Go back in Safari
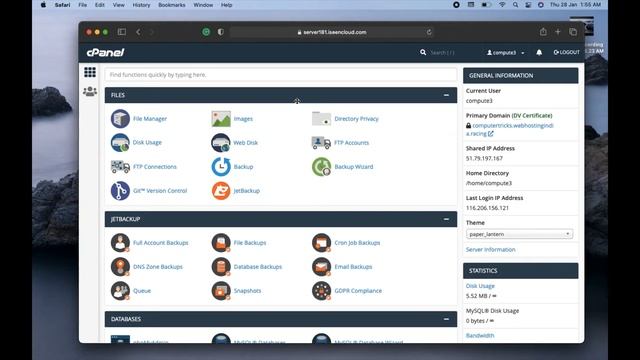 [x=138, y=32]
